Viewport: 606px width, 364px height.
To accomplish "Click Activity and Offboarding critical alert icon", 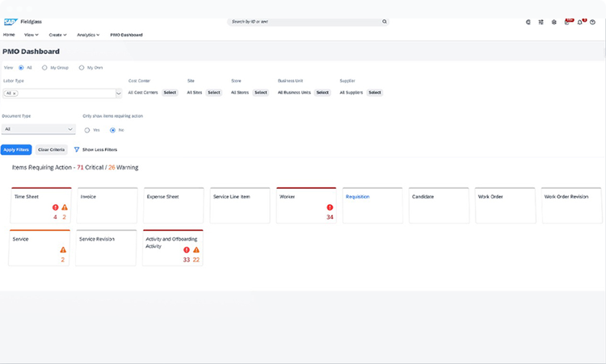I will pos(187,249).
